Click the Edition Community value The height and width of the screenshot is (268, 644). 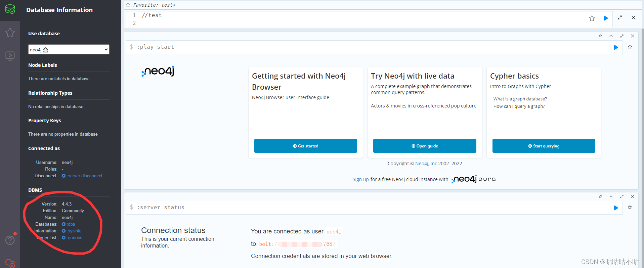(73, 211)
